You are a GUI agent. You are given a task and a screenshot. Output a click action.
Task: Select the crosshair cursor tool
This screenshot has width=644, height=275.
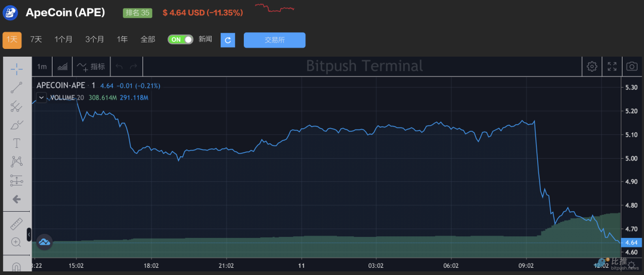(17, 69)
